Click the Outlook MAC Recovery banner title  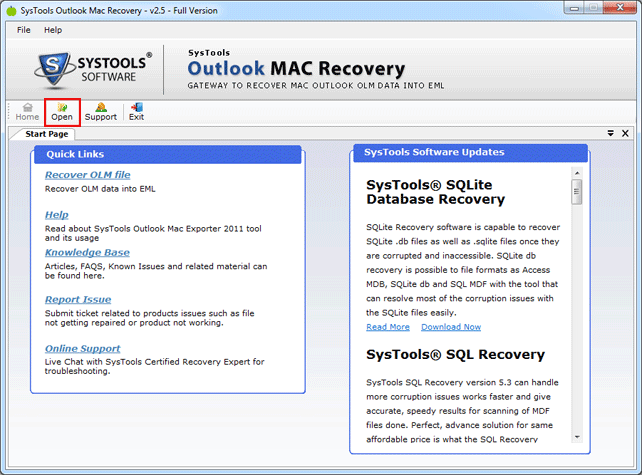(x=296, y=69)
